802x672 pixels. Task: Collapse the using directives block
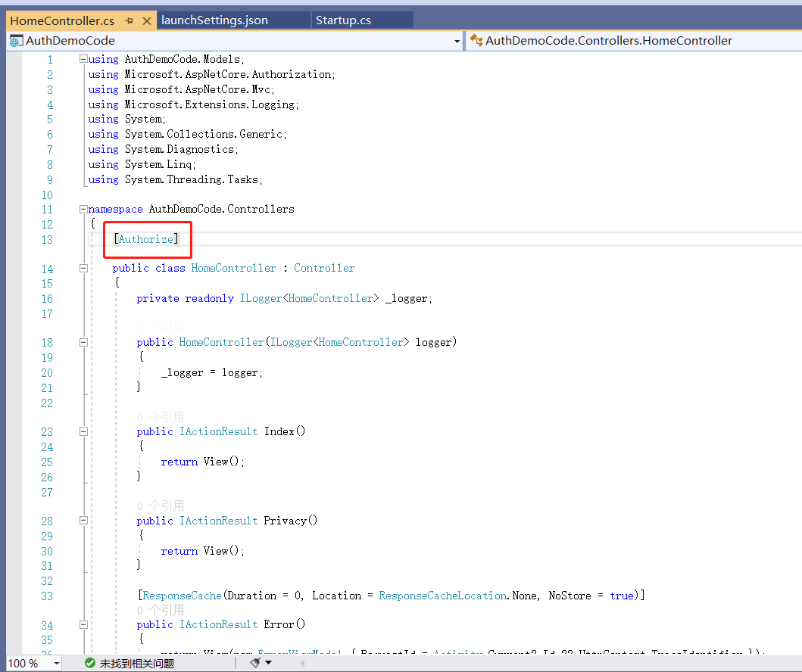tap(83, 59)
